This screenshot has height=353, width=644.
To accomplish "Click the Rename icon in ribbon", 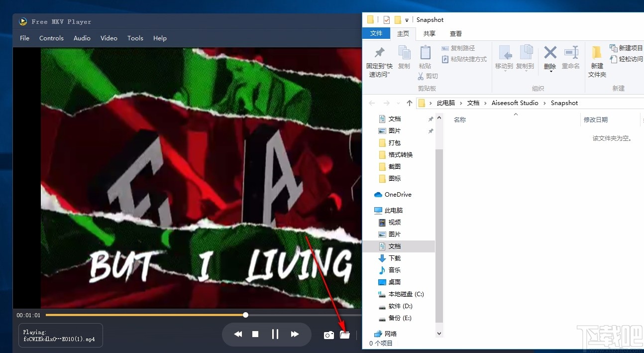I will coord(571,57).
